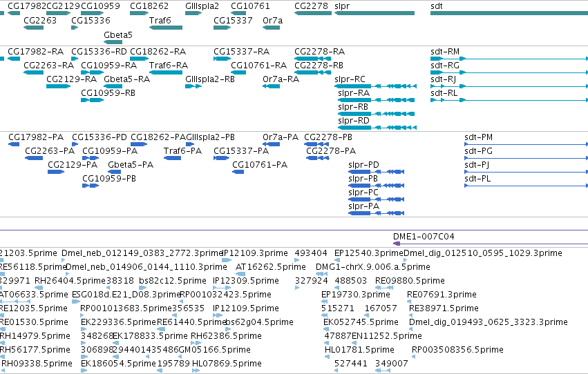Click the slpr-RC transcript label
Viewport: 588px width, 374px height.
pos(350,79)
